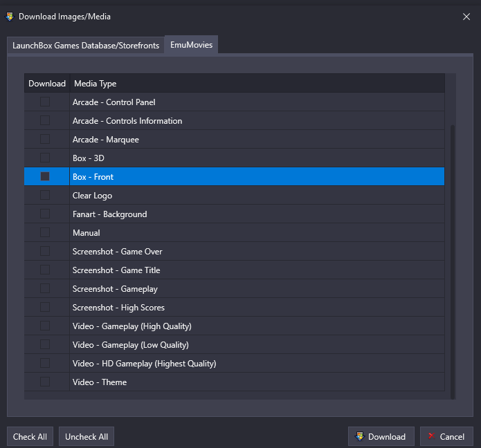
Task: Click the Uncheck All button
Action: (x=87, y=436)
